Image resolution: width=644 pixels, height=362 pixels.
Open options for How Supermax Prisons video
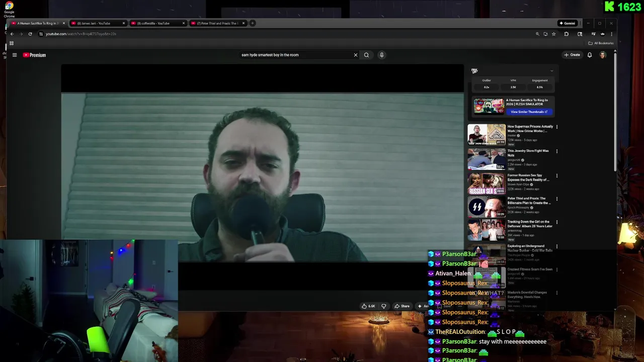point(557,127)
